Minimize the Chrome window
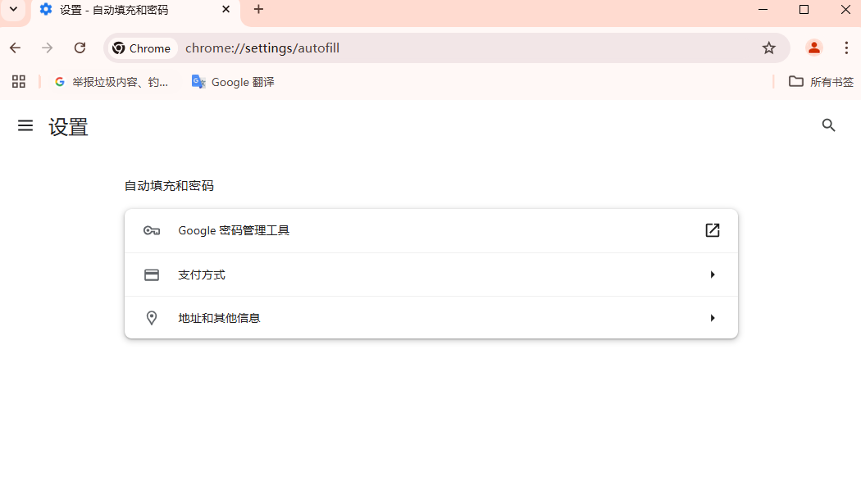 [x=763, y=9]
